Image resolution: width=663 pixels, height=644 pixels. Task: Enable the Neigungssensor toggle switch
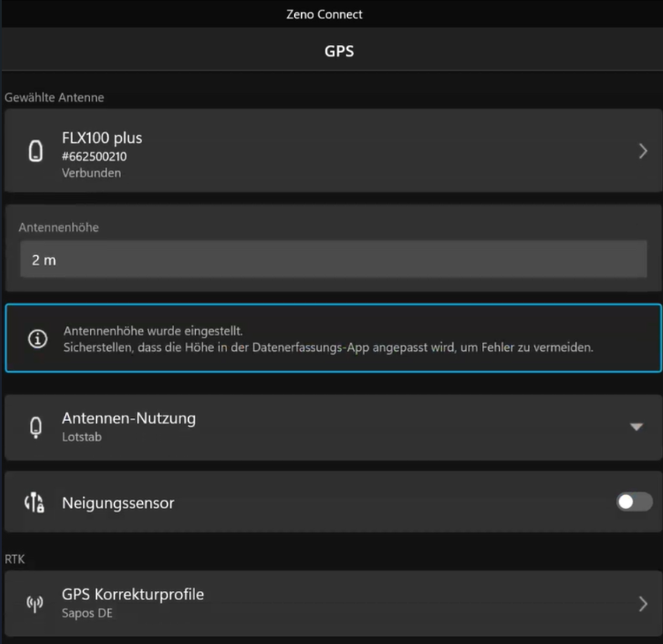(634, 502)
